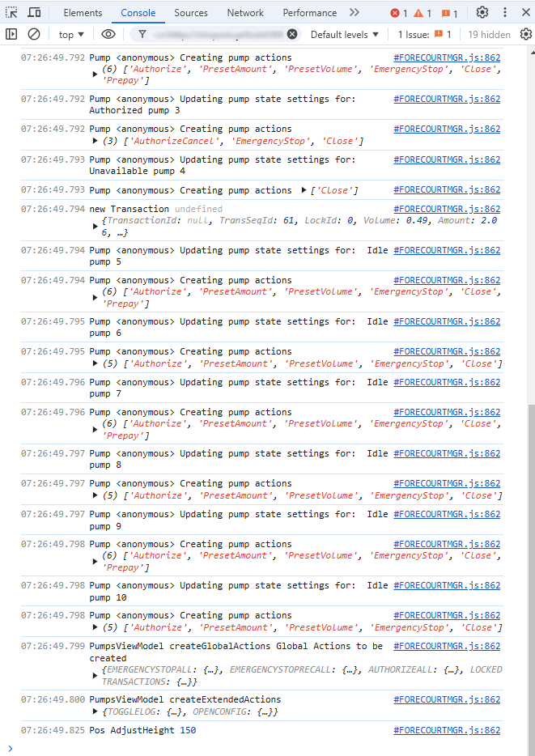This screenshot has height=756, width=535.
Task: Open DevTools settings gear in top bar
Action: pyautogui.click(x=482, y=12)
